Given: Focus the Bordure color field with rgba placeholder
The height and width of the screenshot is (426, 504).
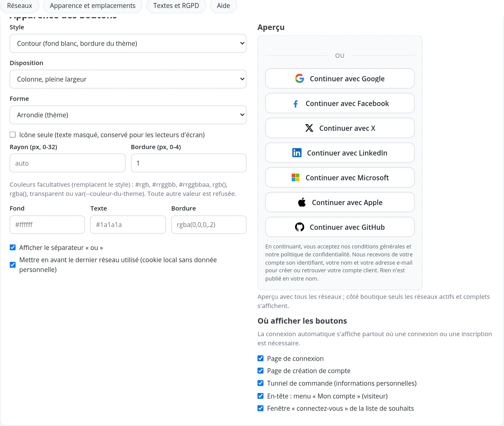Looking at the screenshot, I should pos(209,225).
